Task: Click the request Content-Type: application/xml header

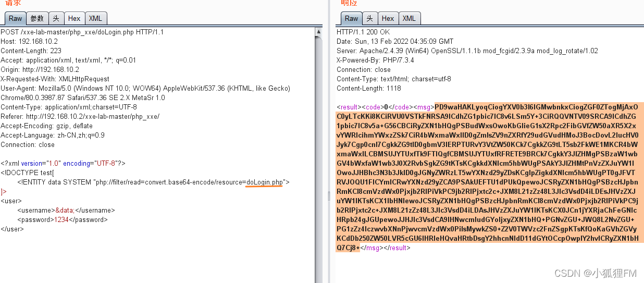Action: coord(69,107)
